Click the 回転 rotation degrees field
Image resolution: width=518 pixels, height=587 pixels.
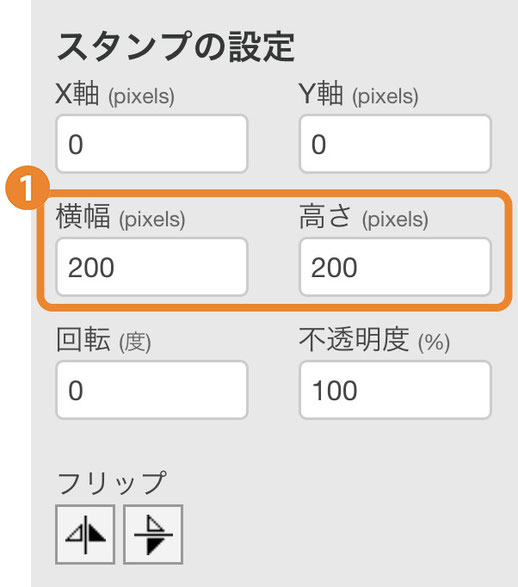tap(152, 390)
